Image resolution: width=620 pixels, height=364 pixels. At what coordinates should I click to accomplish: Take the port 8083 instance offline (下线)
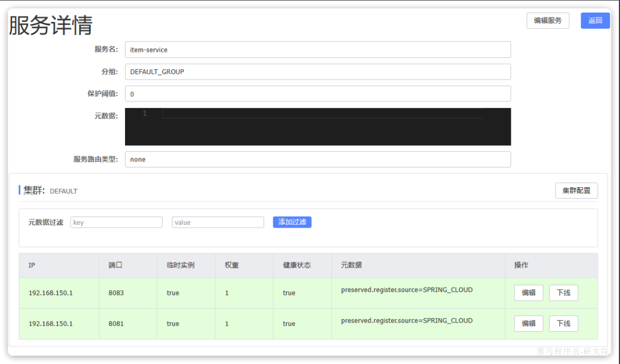(x=563, y=293)
